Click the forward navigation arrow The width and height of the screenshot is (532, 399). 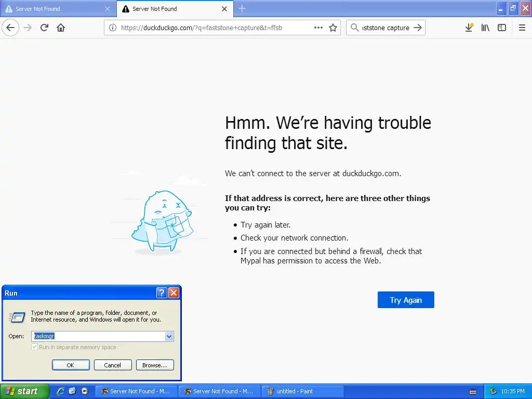coord(28,28)
